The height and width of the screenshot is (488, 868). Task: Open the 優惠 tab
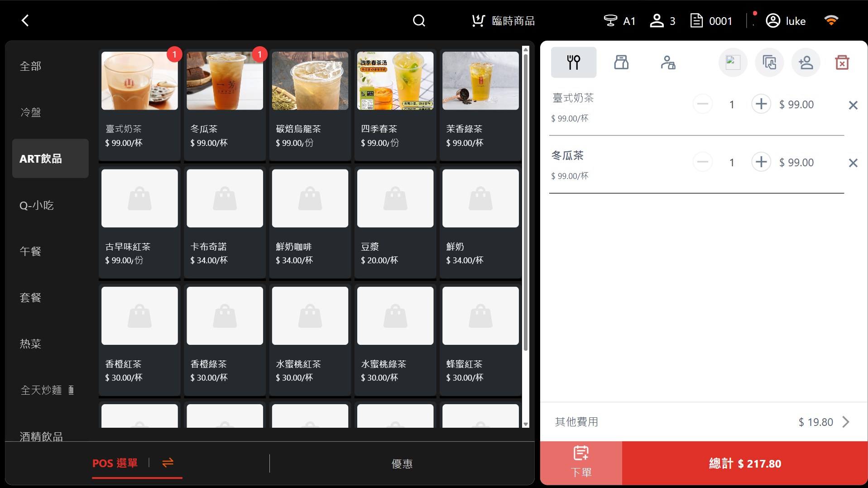[402, 464]
